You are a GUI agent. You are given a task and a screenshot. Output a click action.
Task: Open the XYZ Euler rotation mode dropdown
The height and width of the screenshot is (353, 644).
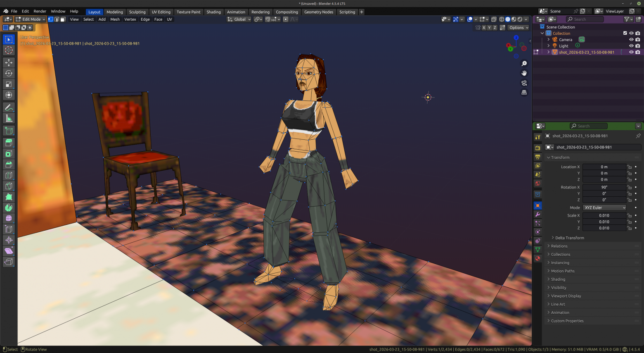click(x=605, y=208)
